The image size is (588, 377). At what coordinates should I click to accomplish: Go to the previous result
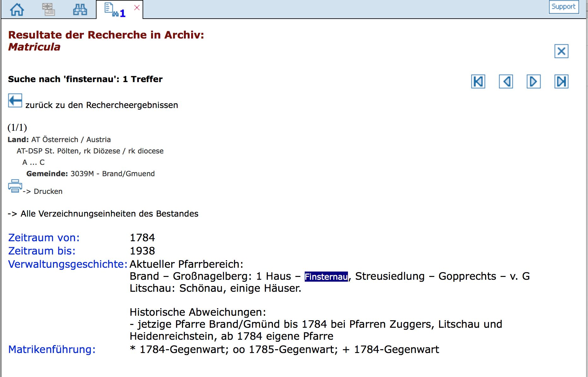pyautogui.click(x=506, y=82)
